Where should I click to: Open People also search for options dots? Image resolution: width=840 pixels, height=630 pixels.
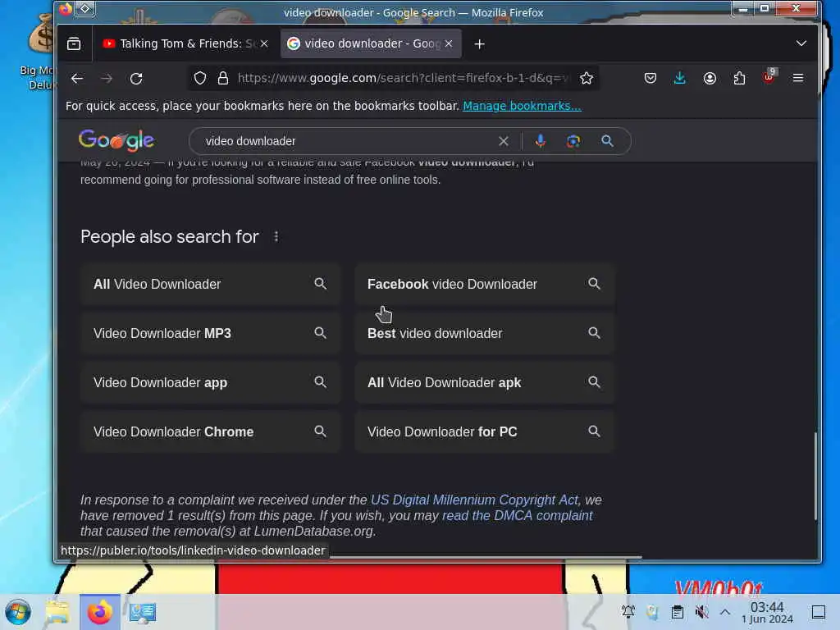pyautogui.click(x=276, y=236)
